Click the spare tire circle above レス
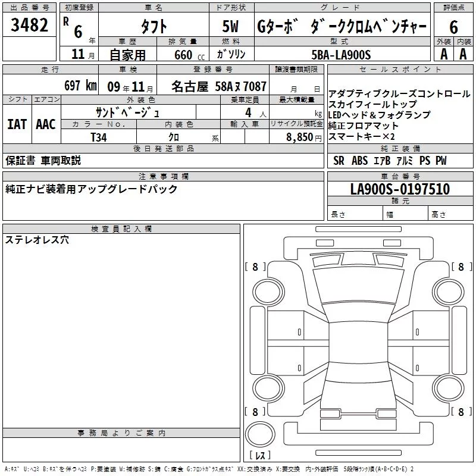476x476 pixels. coord(260,434)
